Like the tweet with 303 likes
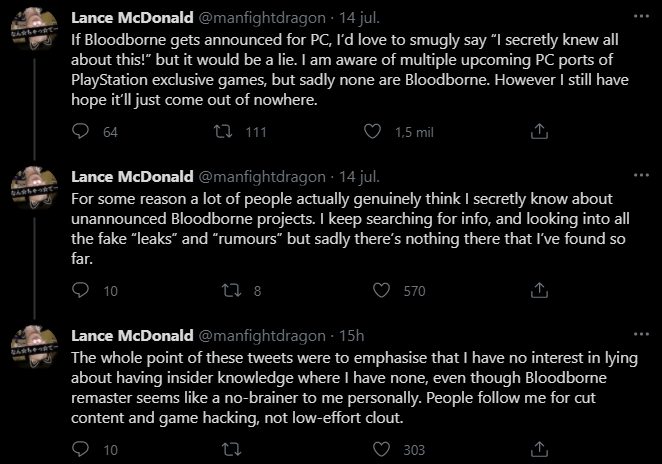 point(380,449)
